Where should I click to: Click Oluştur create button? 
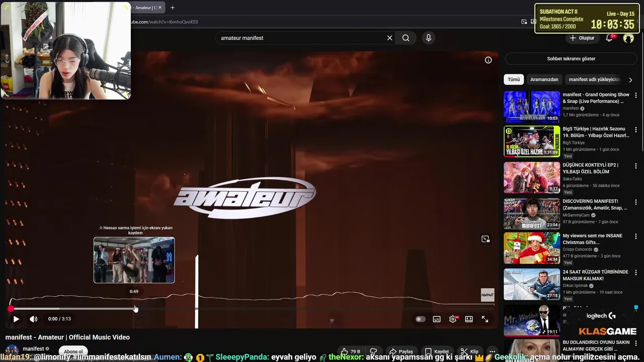583,38
